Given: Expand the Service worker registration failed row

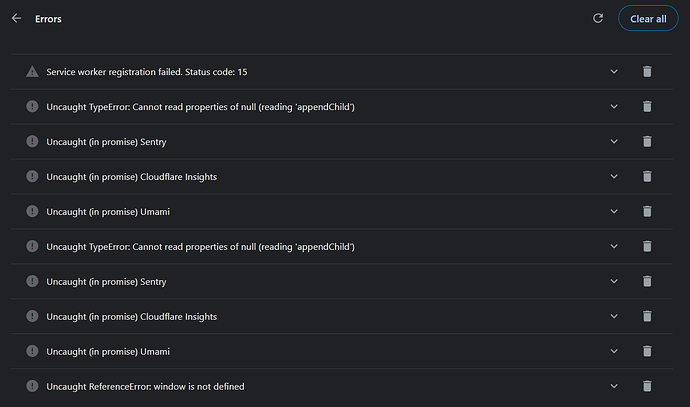Looking at the screenshot, I should tap(614, 72).
